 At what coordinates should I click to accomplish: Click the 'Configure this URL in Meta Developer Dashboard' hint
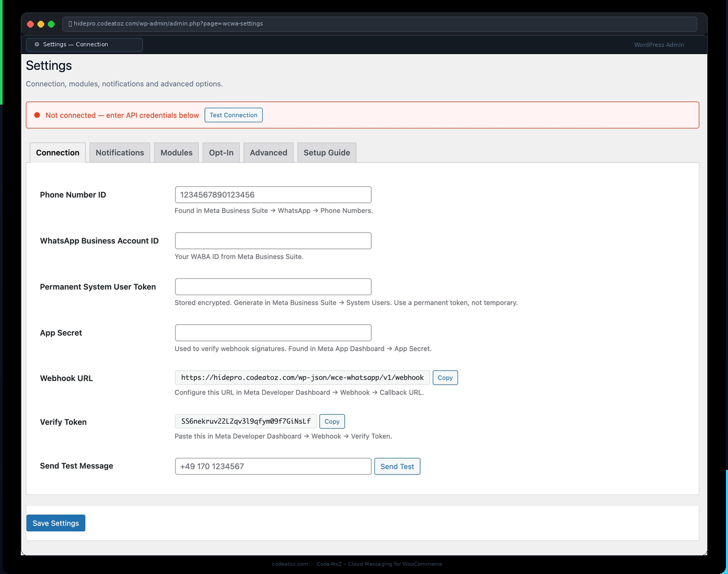(x=299, y=392)
